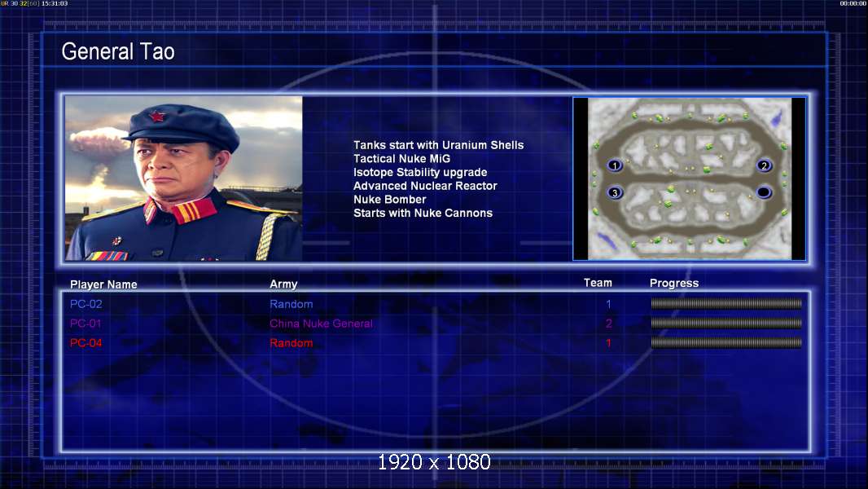This screenshot has width=868, height=489.
Task: Click start position marker 3 on minimap
Action: pos(615,192)
